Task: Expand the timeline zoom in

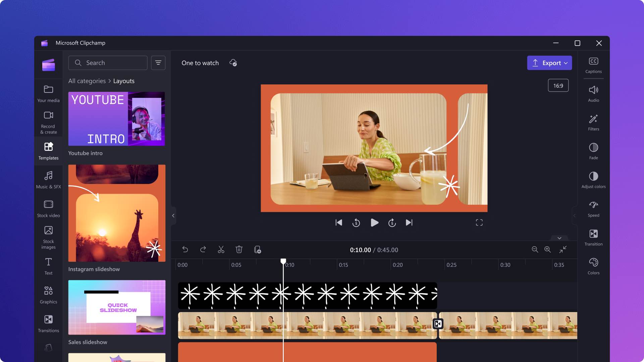Action: click(548, 250)
